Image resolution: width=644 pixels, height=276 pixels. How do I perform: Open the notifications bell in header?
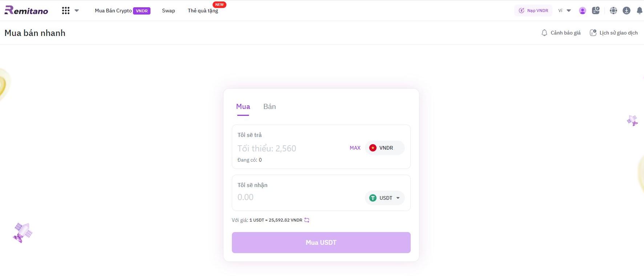click(x=640, y=11)
